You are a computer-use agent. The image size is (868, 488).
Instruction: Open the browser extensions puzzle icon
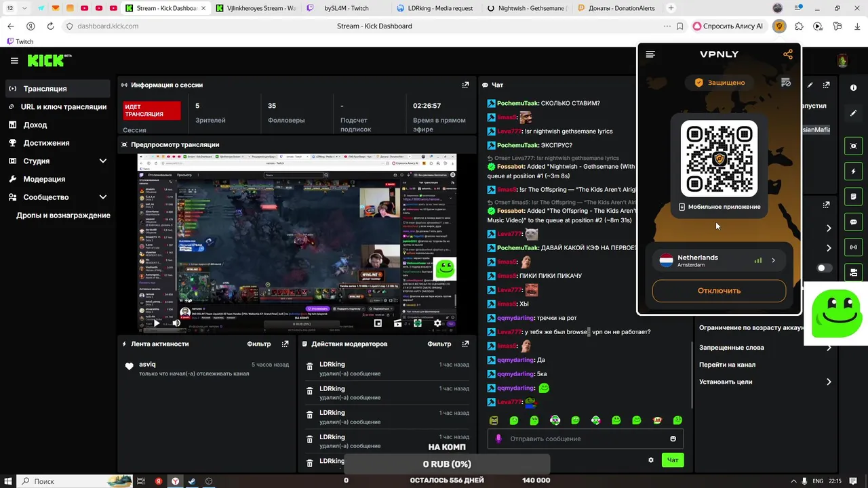tap(799, 26)
